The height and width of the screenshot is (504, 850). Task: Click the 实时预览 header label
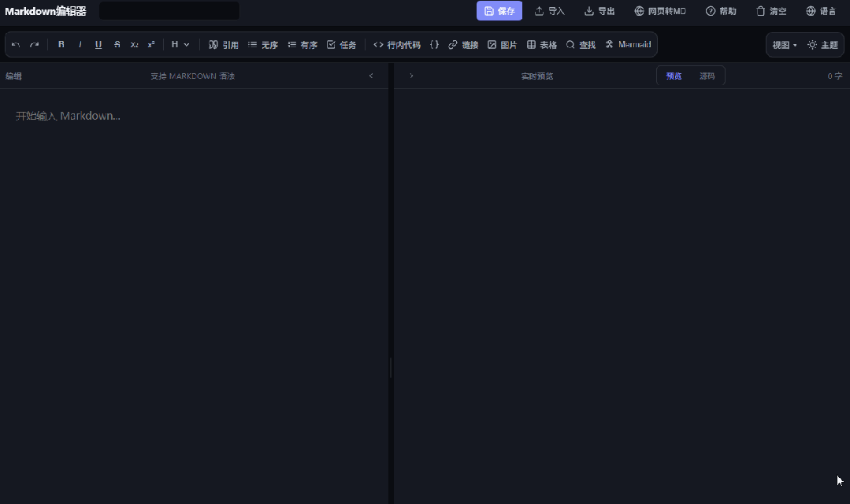[537, 76]
